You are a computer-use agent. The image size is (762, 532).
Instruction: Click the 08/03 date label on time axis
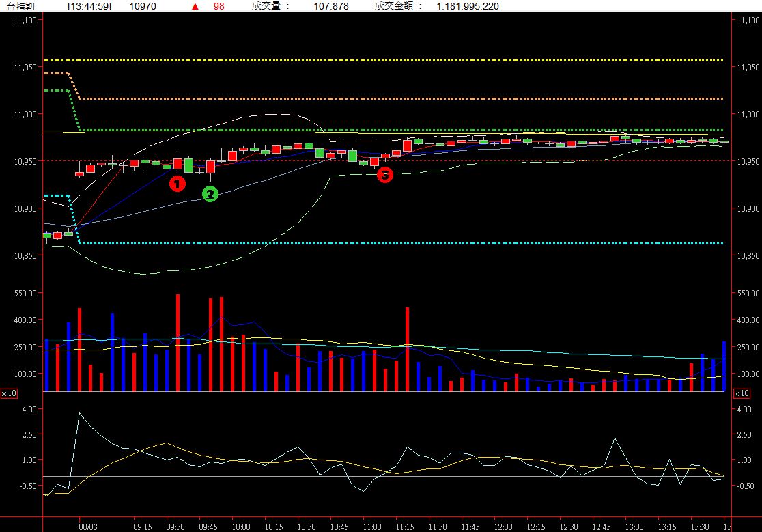pyautogui.click(x=88, y=527)
